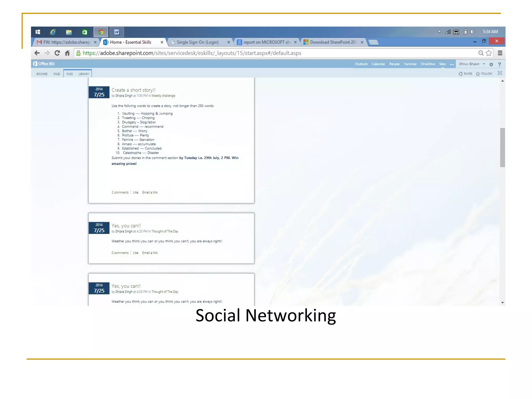Open 0 comments on Yes, you can!! post
The width and height of the screenshot is (532, 399).
120,253
